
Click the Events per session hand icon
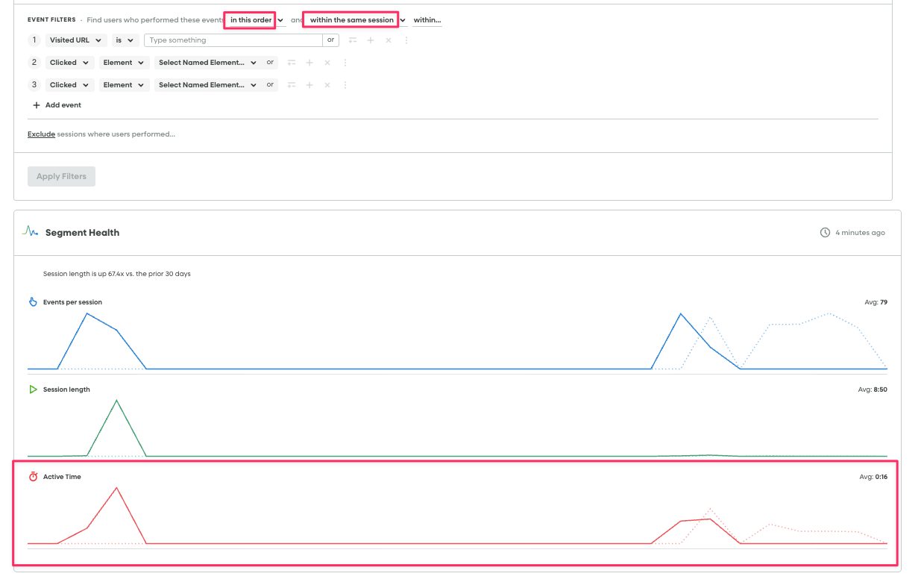33,302
